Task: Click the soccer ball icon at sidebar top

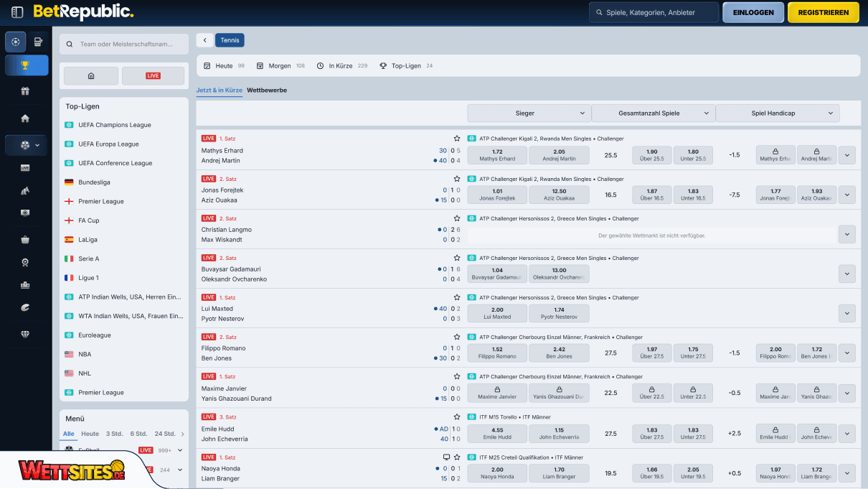Action: point(15,42)
